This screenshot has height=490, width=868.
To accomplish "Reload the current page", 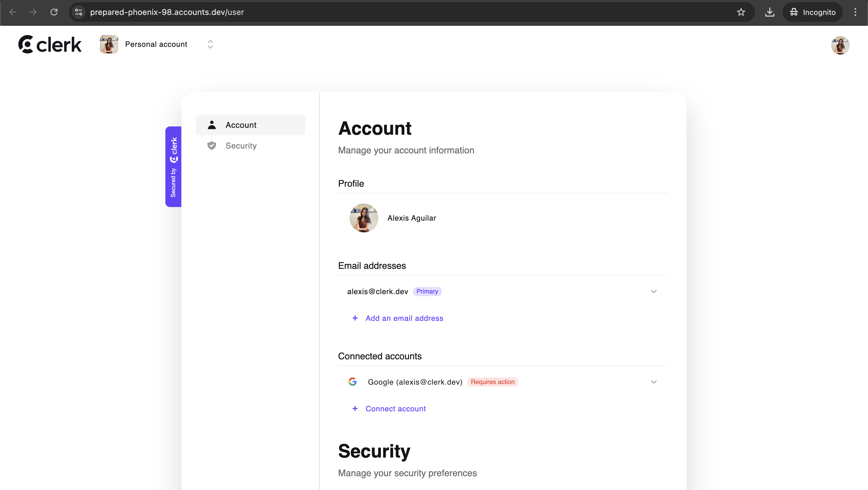I will pyautogui.click(x=54, y=12).
